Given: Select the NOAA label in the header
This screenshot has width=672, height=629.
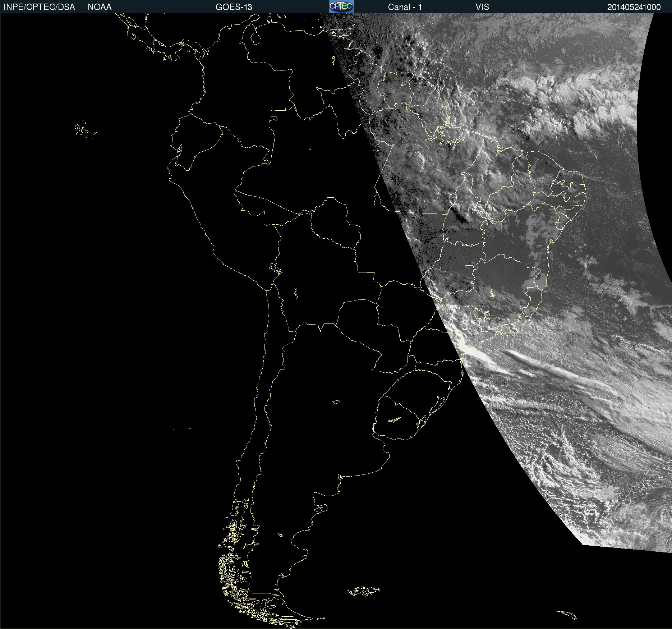Looking at the screenshot, I should click(x=100, y=7).
